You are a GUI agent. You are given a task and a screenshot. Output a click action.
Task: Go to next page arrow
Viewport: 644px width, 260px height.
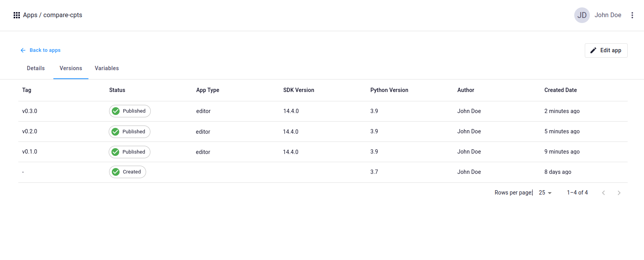point(619,193)
